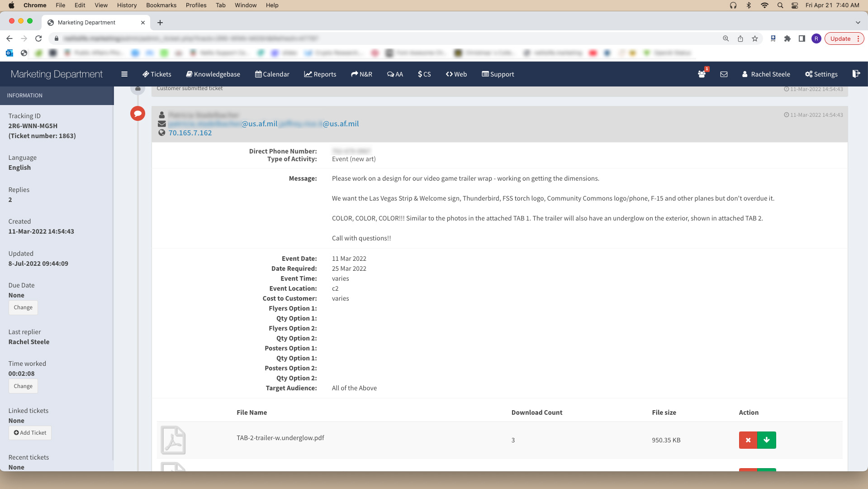
Task: Open the Rachel Steele user menu
Action: pyautogui.click(x=766, y=74)
